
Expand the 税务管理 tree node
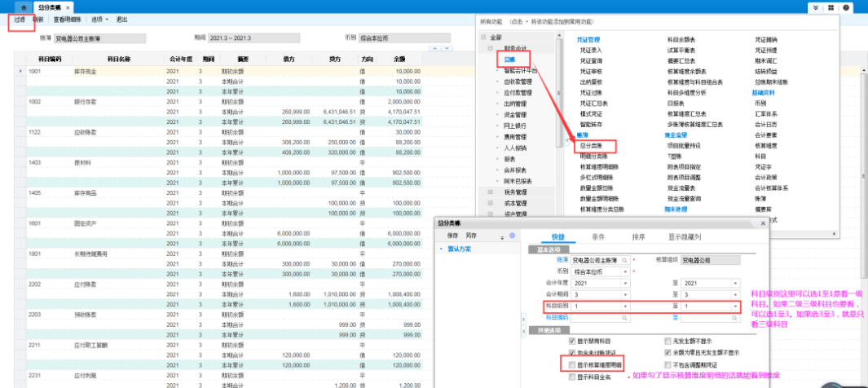490,192
